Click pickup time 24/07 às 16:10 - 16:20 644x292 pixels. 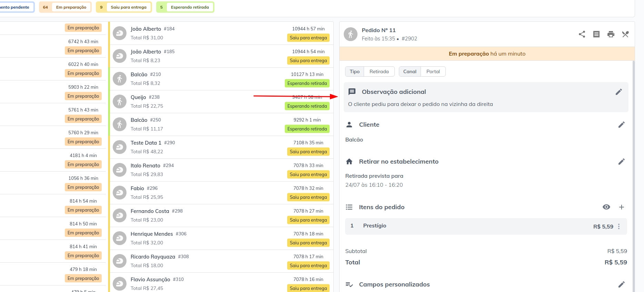(x=374, y=185)
